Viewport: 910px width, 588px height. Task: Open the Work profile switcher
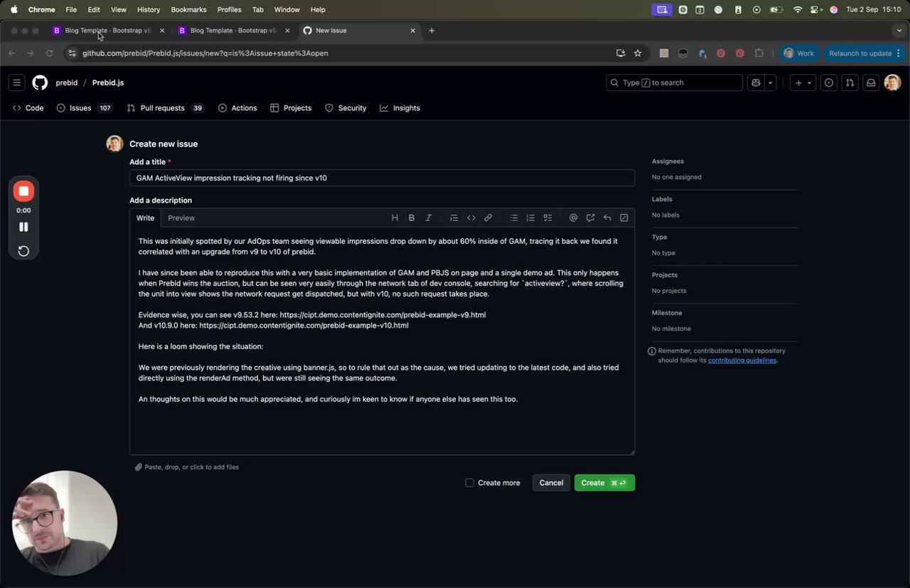[x=799, y=53]
